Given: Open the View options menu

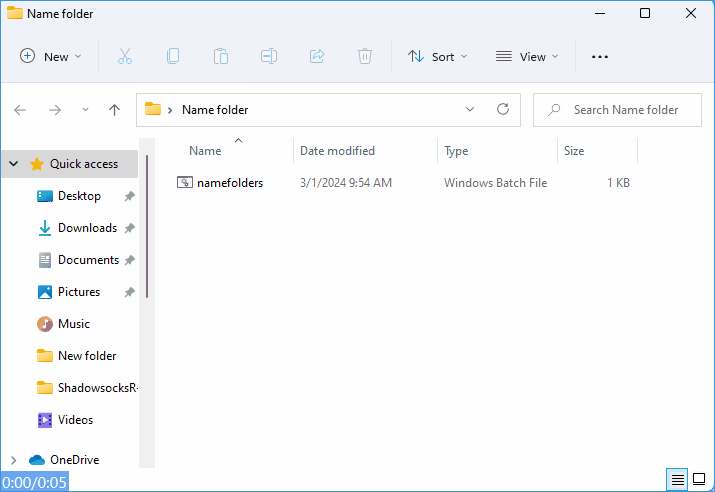Looking at the screenshot, I should [x=527, y=57].
